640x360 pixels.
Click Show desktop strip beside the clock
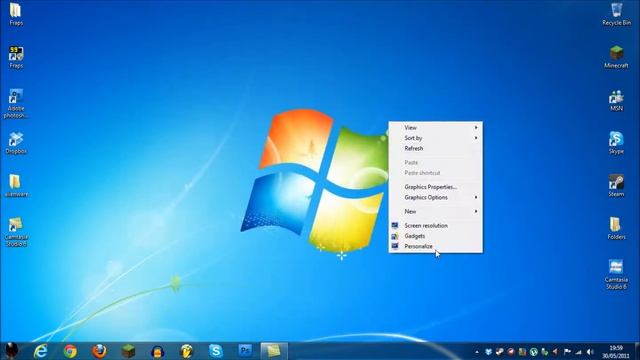click(637, 351)
